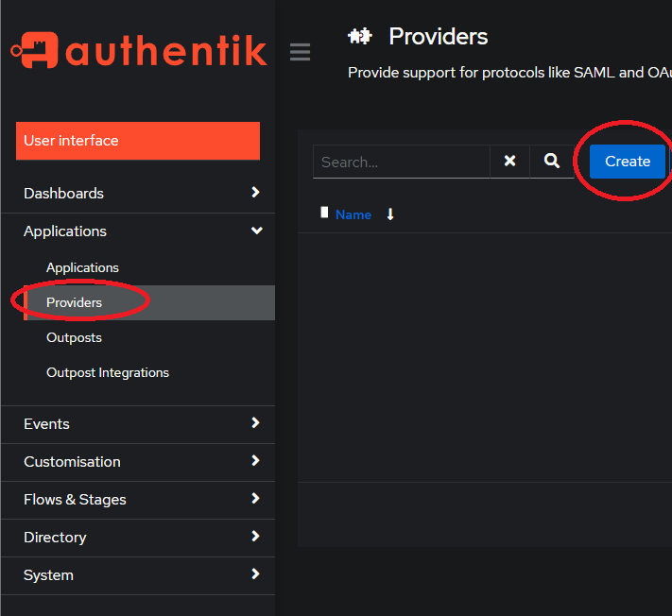Clear the search with X icon

509,161
